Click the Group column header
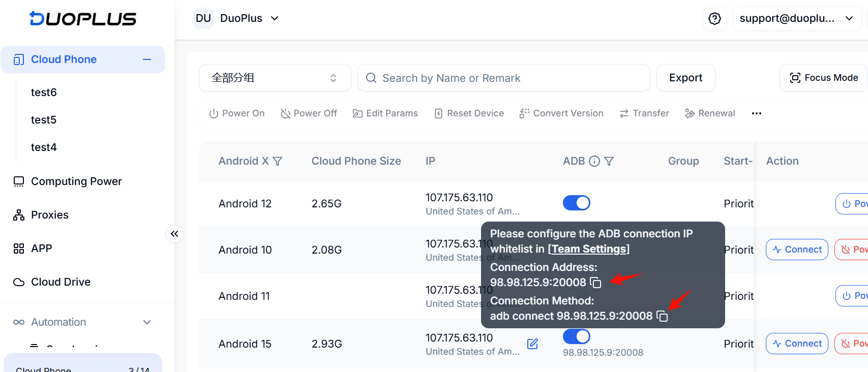This screenshot has height=372, width=868. [683, 161]
